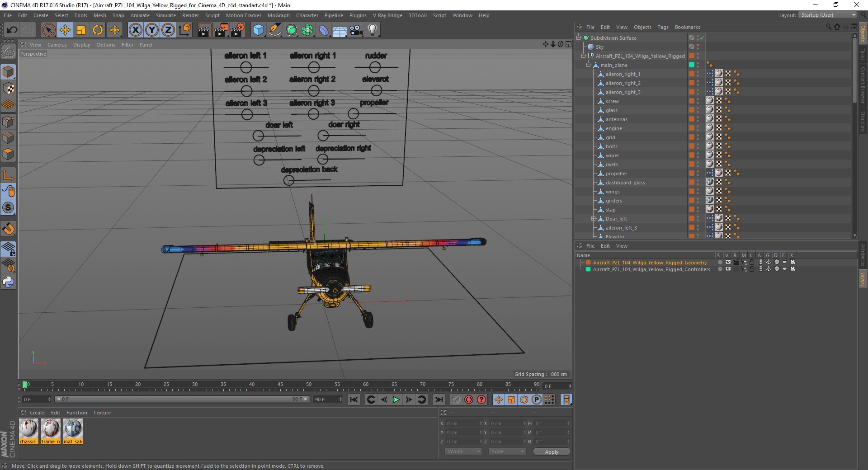
Task: Click the Python script icon
Action: pyautogui.click(x=8, y=282)
